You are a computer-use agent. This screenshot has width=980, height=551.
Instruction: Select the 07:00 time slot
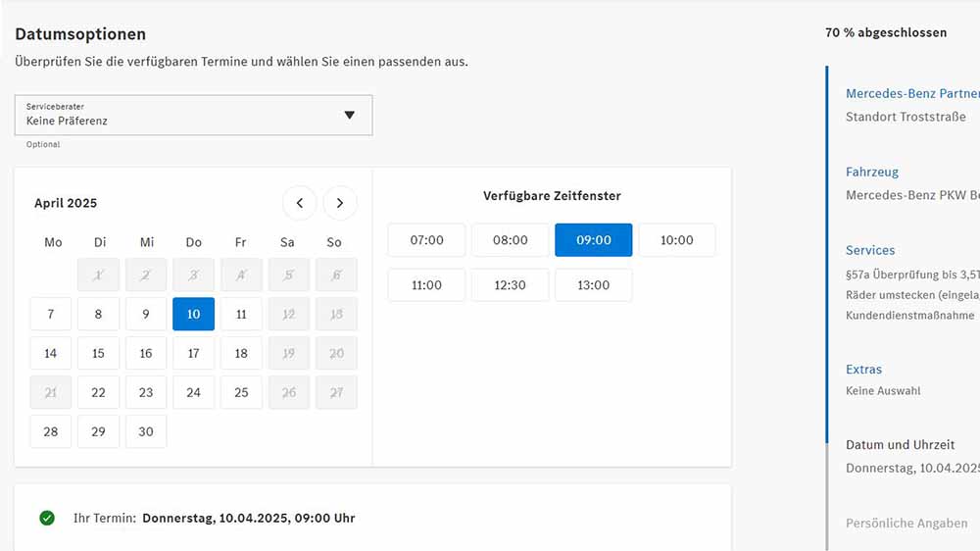click(x=427, y=240)
